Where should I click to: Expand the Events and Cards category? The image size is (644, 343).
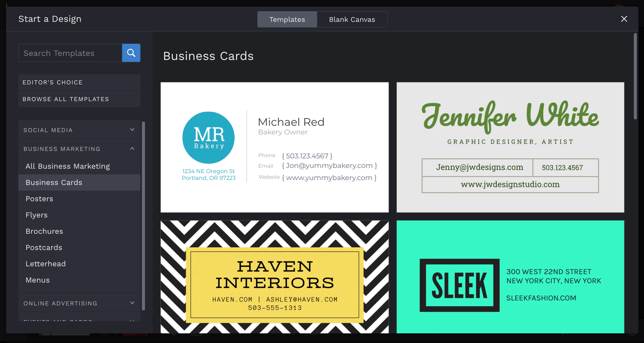(79, 319)
